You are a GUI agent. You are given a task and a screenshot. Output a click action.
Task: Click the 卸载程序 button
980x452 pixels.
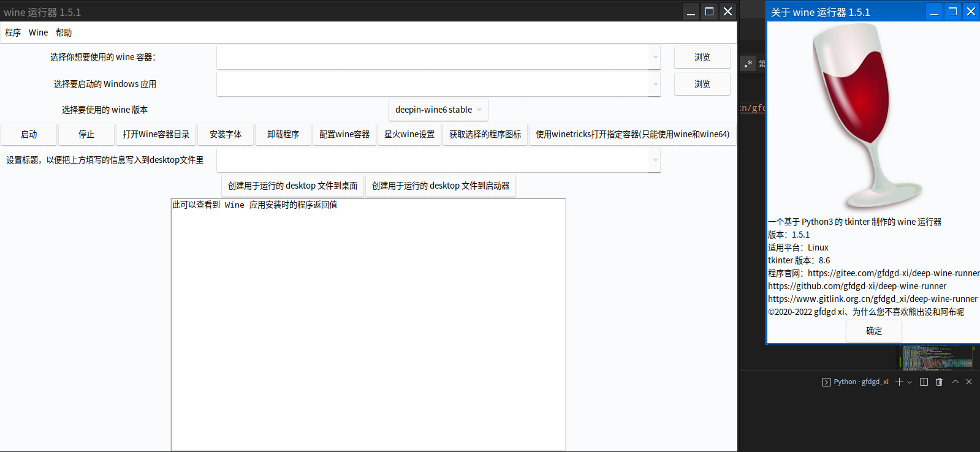pos(283,134)
